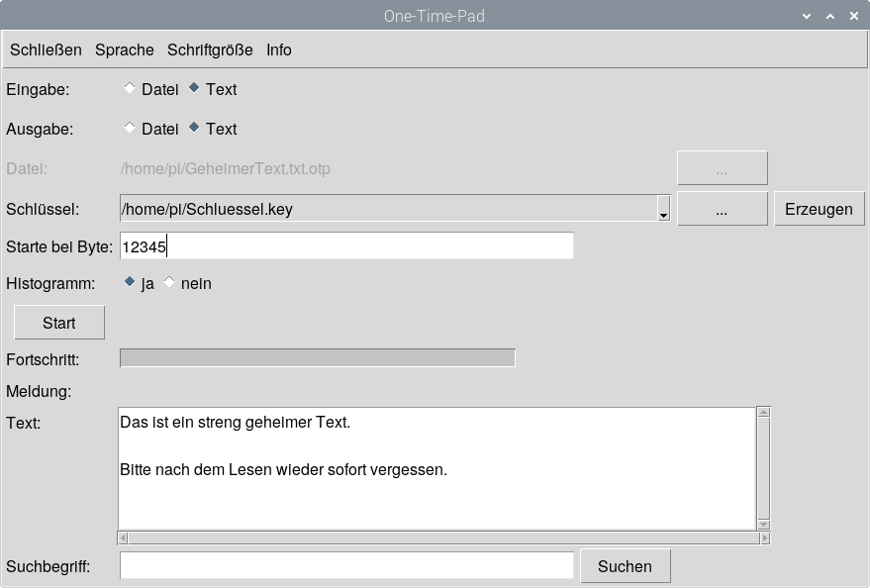This screenshot has width=870, height=588.
Task: Open the Schriftgröße menu
Action: [x=210, y=49]
